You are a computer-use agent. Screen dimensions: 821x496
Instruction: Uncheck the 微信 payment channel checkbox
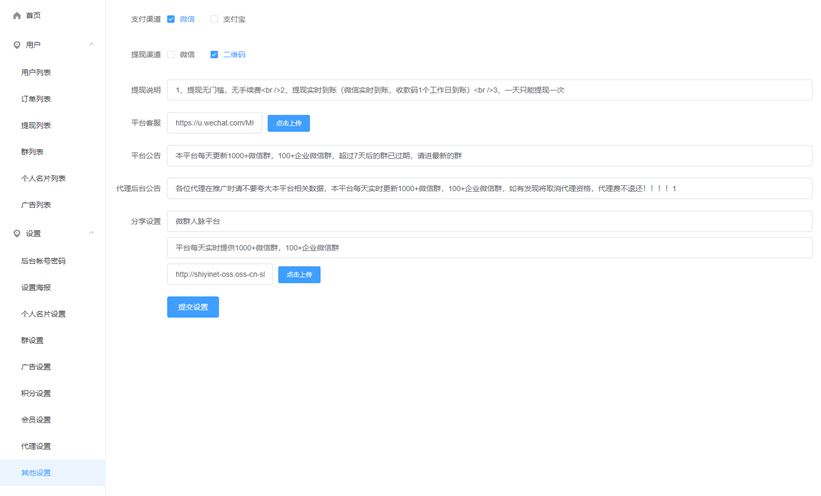pos(171,19)
